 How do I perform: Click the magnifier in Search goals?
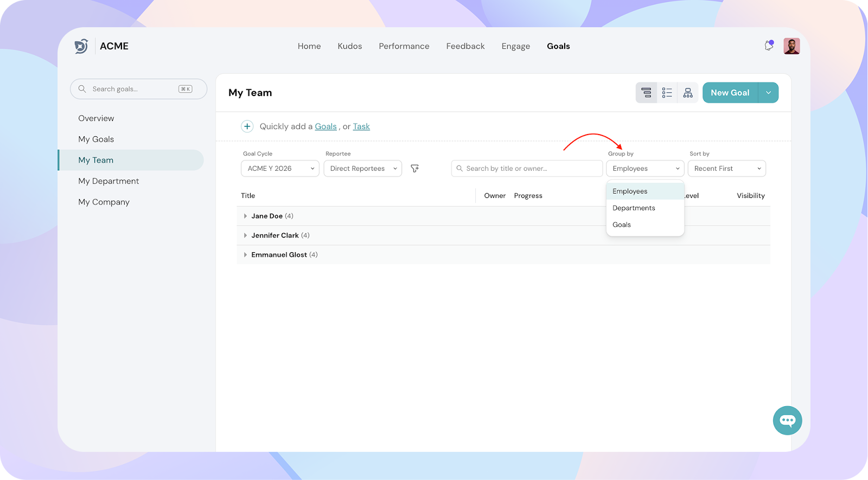coord(82,89)
